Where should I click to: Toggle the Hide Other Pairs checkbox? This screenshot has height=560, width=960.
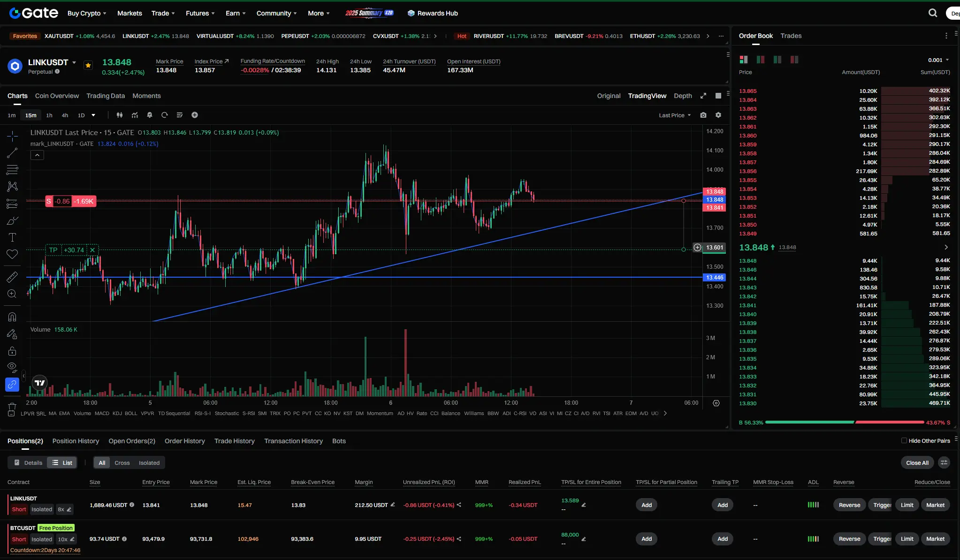click(x=904, y=440)
